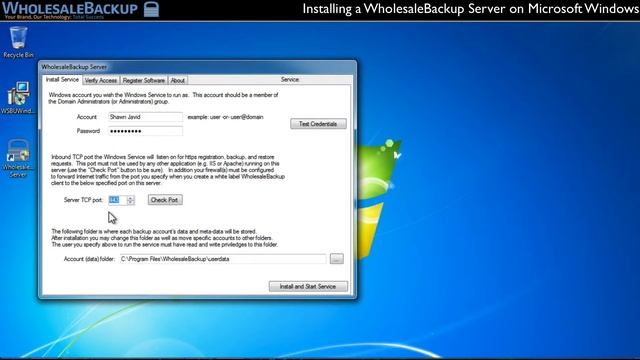The image size is (640, 360).
Task: Click the Server TCP port value field
Action: pos(118,200)
